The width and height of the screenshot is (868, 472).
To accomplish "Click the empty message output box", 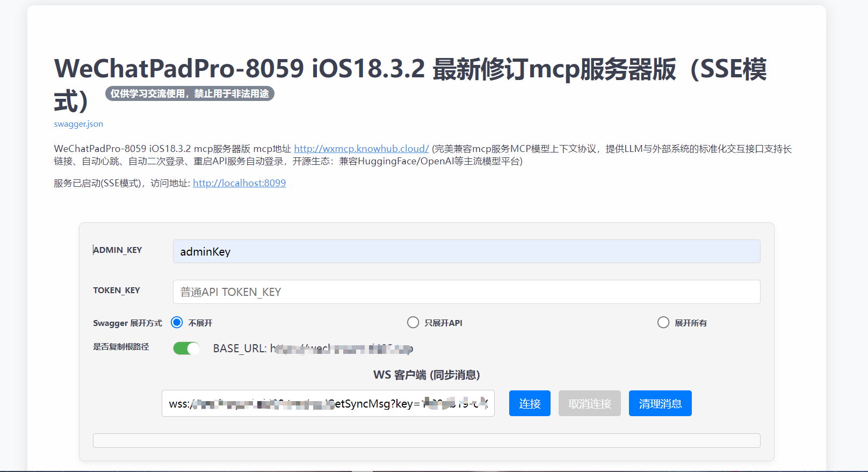I will (x=426, y=441).
